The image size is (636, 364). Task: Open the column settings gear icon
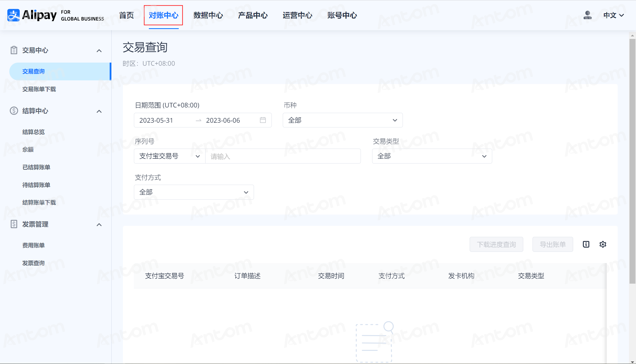coord(603,244)
